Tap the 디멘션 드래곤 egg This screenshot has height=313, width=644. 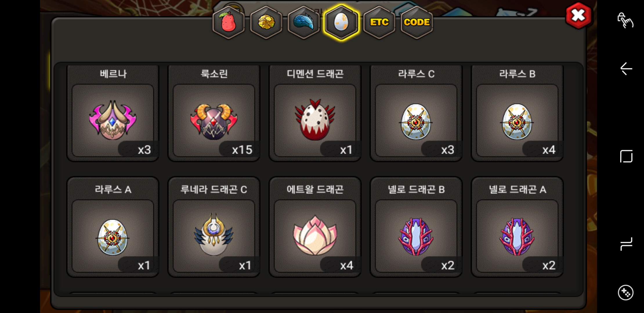(x=315, y=113)
